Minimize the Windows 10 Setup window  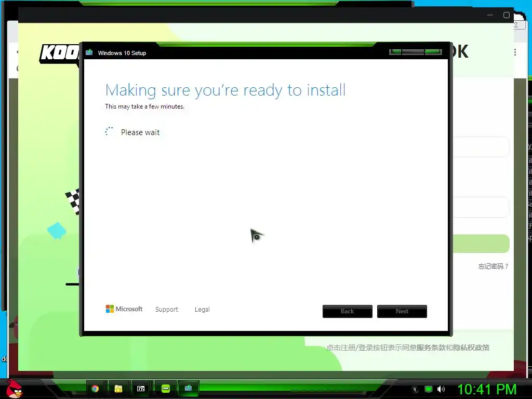point(395,52)
